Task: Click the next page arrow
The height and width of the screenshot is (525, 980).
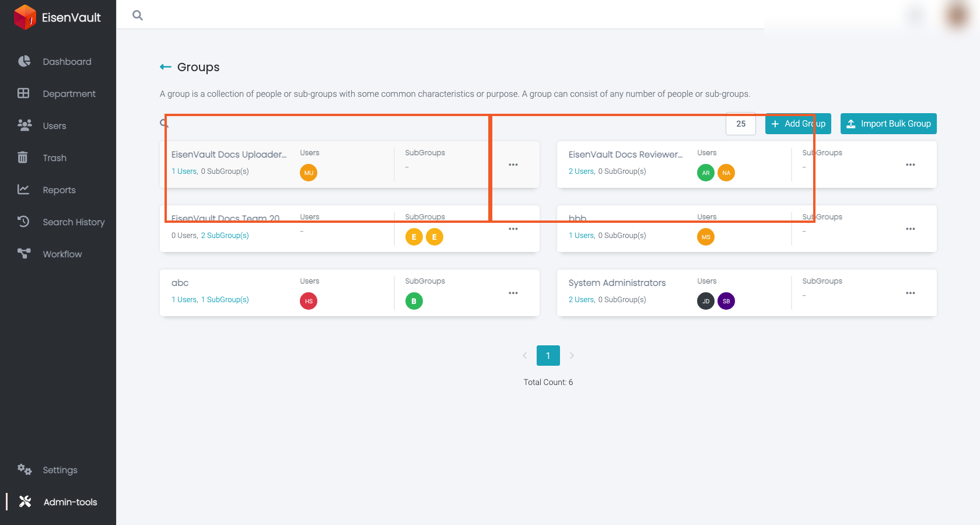Action: coord(572,355)
